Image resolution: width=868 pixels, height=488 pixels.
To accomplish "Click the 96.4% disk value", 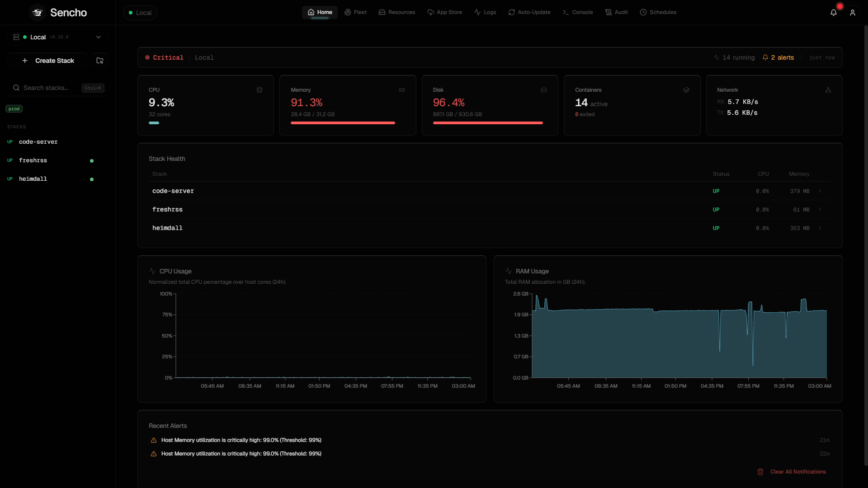I will point(449,103).
